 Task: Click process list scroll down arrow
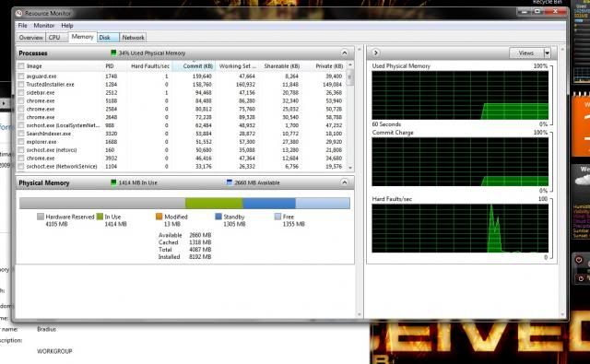(x=350, y=168)
